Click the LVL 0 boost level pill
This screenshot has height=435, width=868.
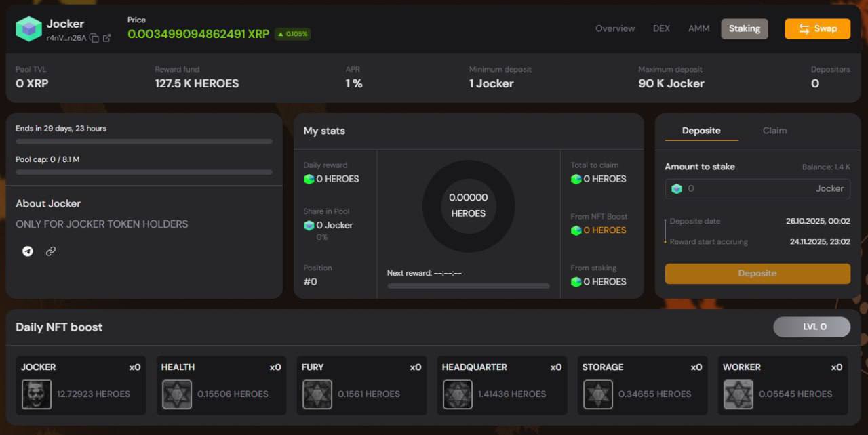(x=812, y=327)
